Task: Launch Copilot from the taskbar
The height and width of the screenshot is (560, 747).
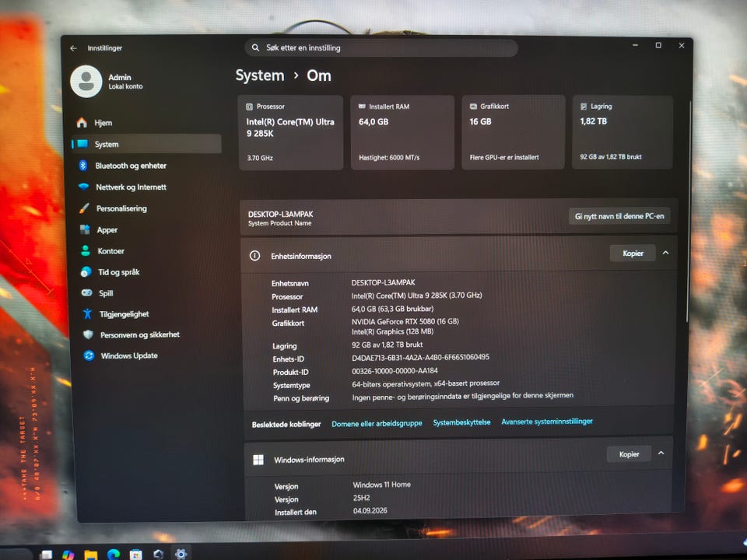Action: click(68, 555)
